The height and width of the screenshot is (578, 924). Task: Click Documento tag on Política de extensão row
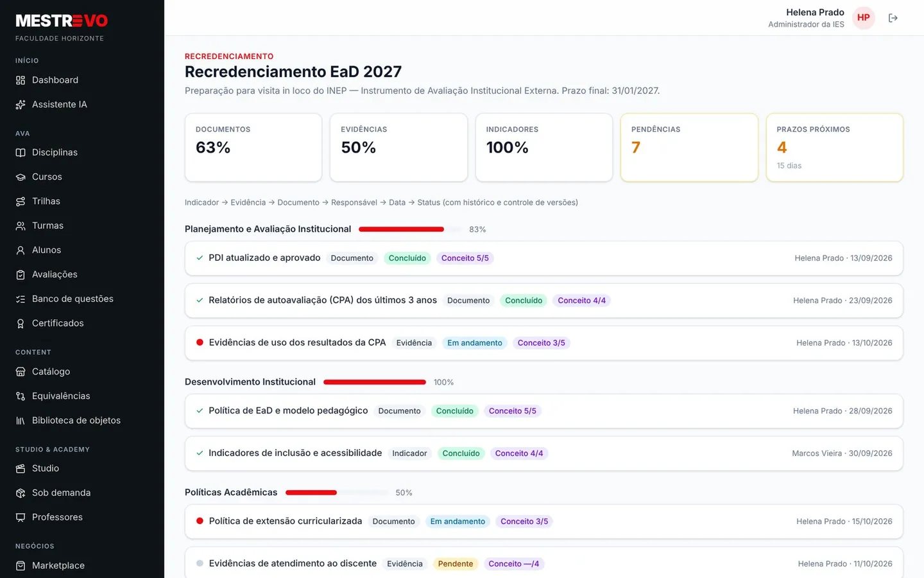click(x=394, y=521)
